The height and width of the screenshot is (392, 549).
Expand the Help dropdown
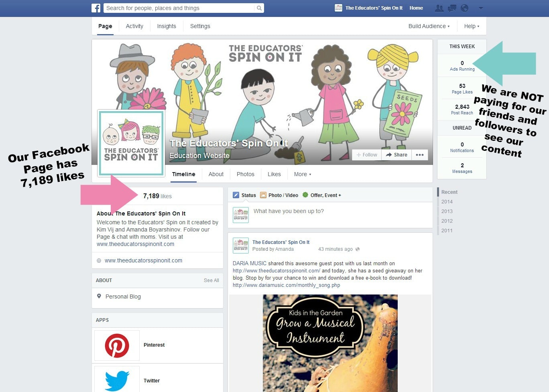pyautogui.click(x=472, y=26)
